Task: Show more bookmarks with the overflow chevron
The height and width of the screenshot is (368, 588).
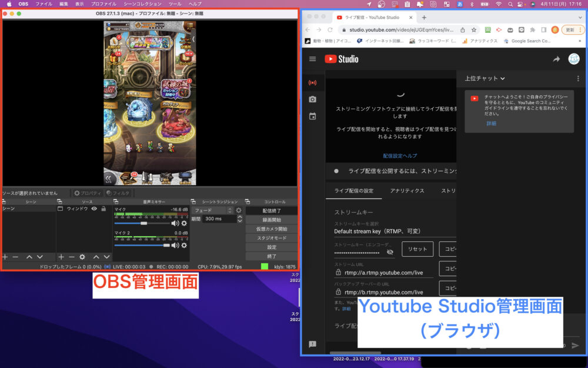Action: (580, 41)
